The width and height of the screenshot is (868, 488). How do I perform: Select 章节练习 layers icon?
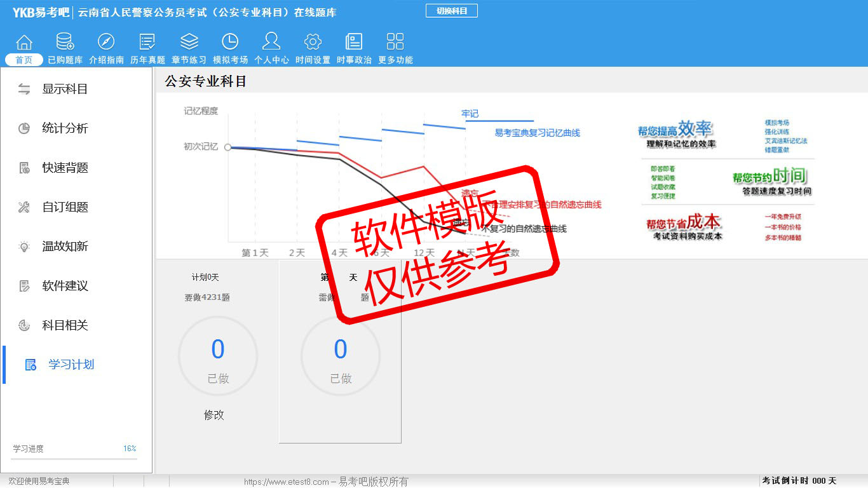coord(189,43)
